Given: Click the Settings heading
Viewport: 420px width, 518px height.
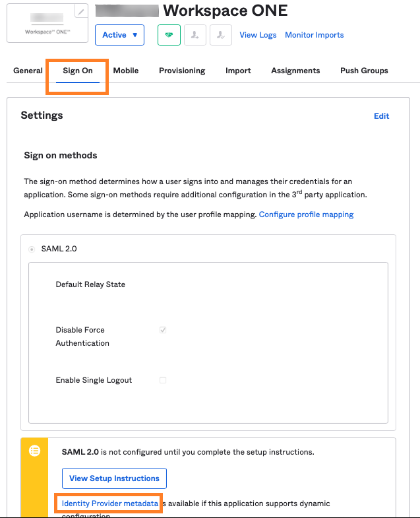Looking at the screenshot, I should [42, 115].
